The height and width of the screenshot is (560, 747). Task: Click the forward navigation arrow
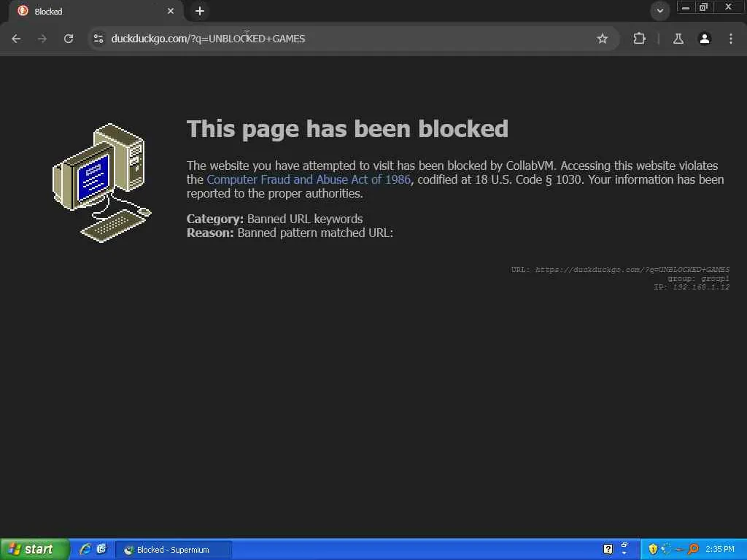pyautogui.click(x=42, y=39)
